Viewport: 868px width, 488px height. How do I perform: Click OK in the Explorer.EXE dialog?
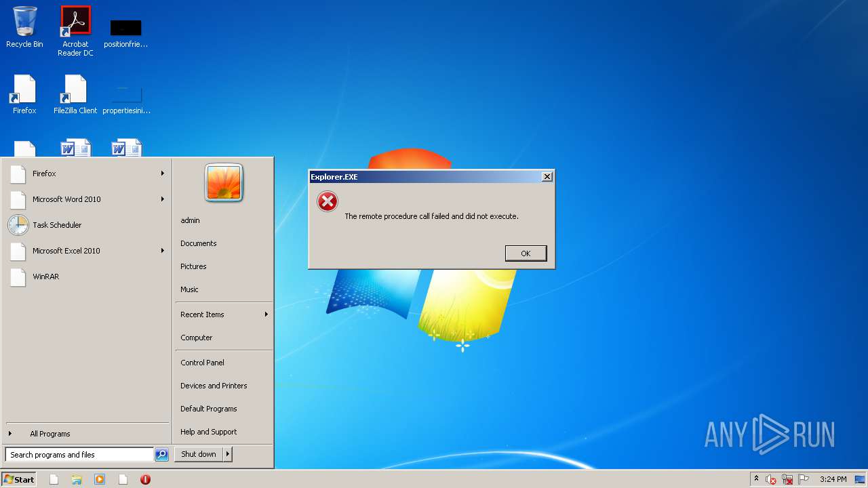tap(526, 253)
